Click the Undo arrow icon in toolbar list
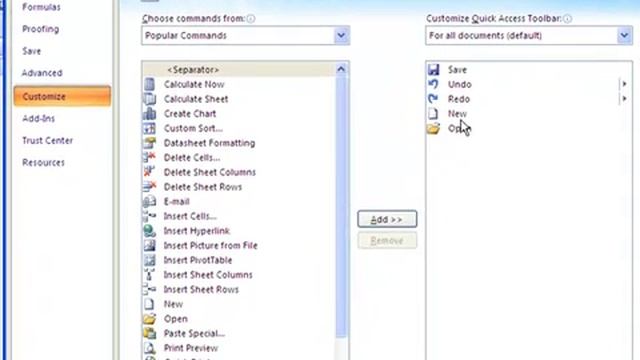This screenshot has width=640, height=360. click(x=433, y=84)
